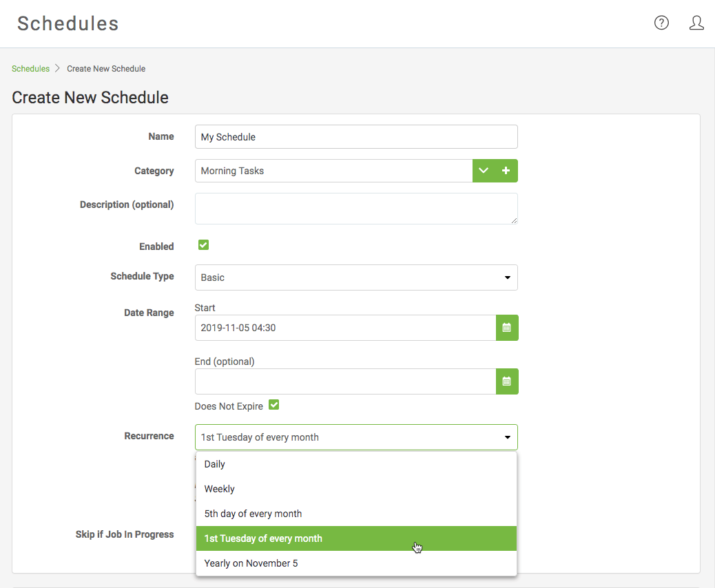Open the Start date calendar picker

506,328
